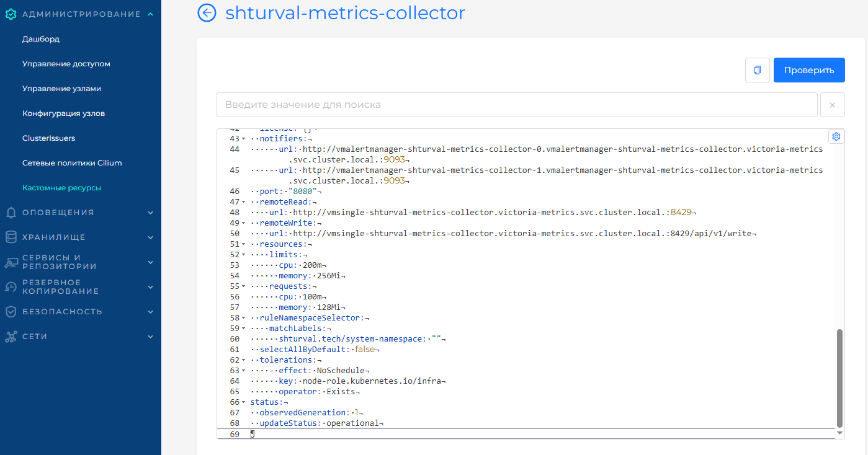Open Сетевые политики Cilium page

point(72,163)
